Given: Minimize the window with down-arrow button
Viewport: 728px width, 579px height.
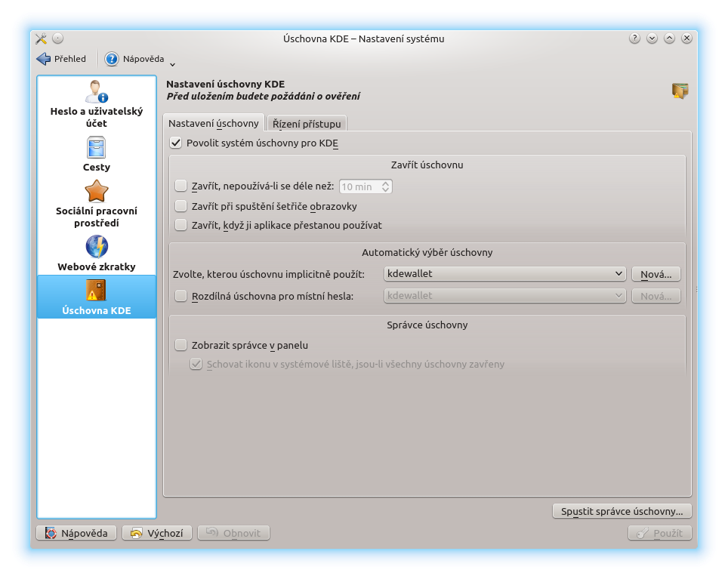Looking at the screenshot, I should click(652, 38).
